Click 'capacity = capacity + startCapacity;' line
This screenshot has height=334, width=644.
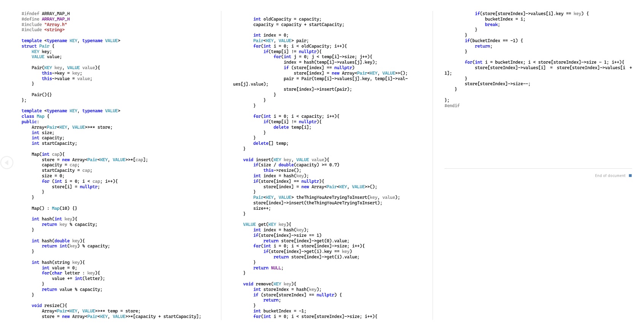(x=299, y=25)
